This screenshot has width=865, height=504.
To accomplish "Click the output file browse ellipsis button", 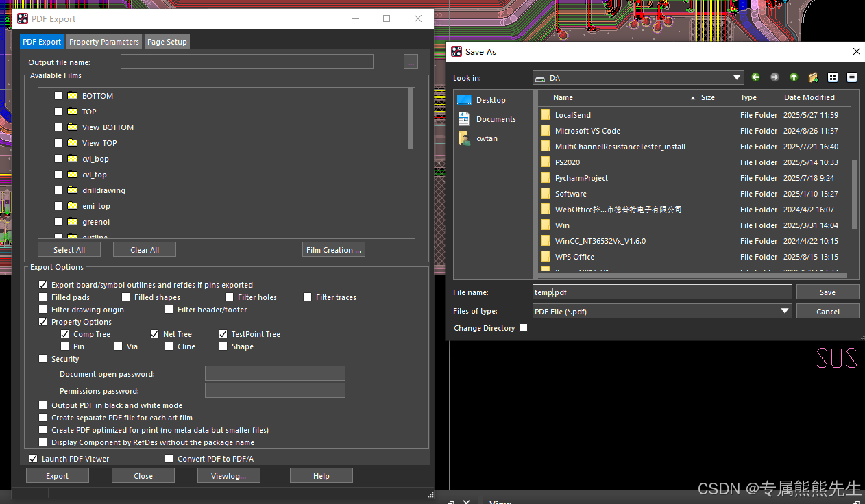I will pyautogui.click(x=411, y=62).
